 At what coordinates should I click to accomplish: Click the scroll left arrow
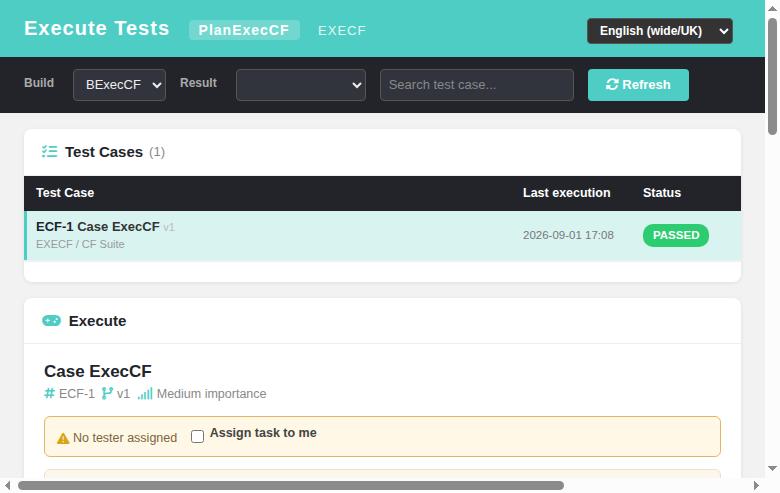(7, 486)
